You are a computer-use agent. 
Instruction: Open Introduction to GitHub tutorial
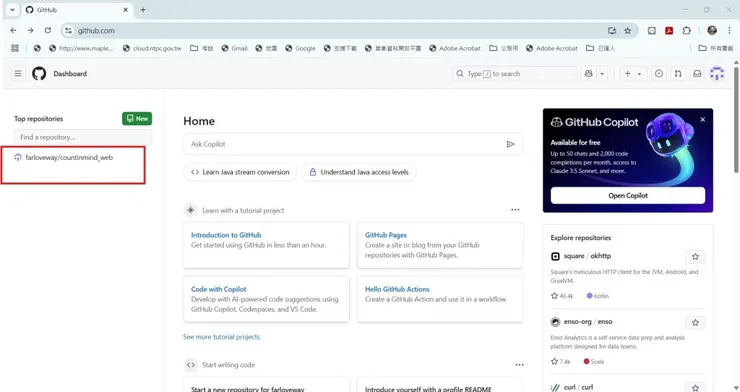(x=226, y=235)
